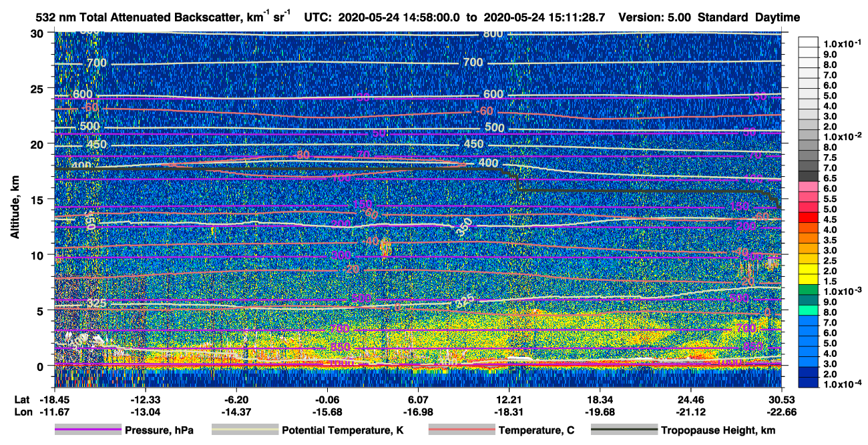
Task: Click the '532 nm Total Attenuated Backscatter' title
Action: (141, 17)
